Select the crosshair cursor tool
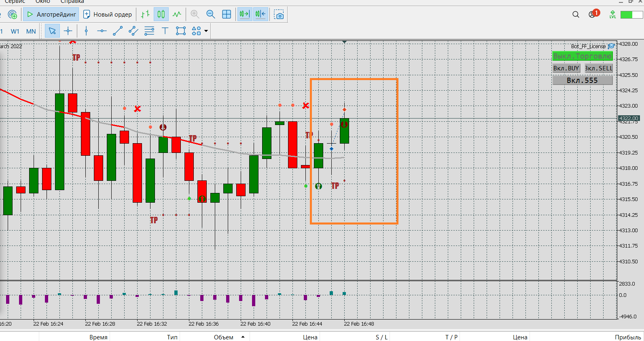 pyautogui.click(x=68, y=31)
